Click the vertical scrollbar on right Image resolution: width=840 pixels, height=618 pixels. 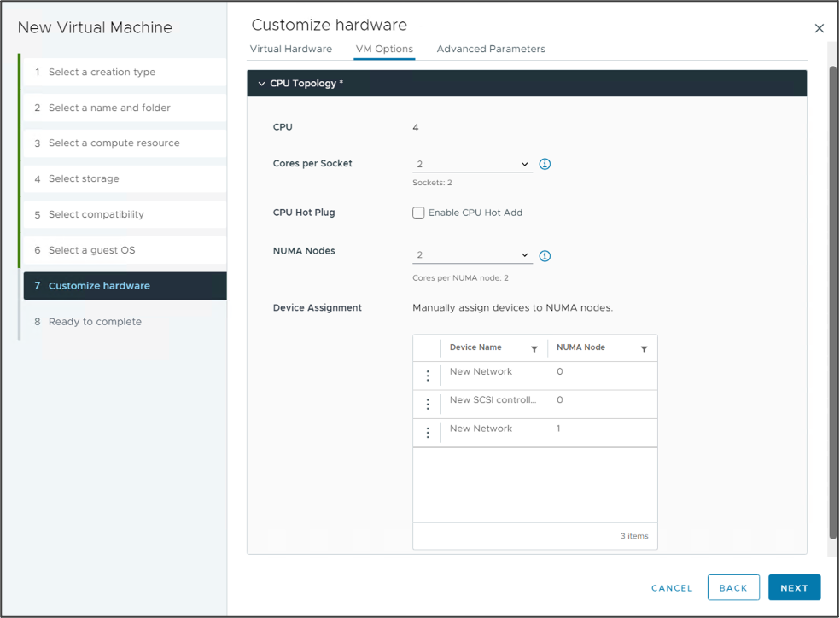coord(832,299)
